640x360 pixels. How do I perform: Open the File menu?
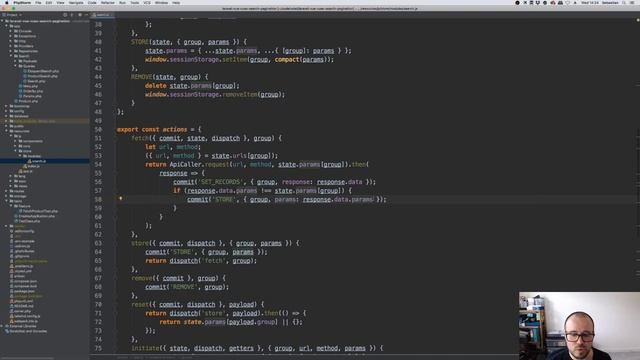[x=38, y=2]
